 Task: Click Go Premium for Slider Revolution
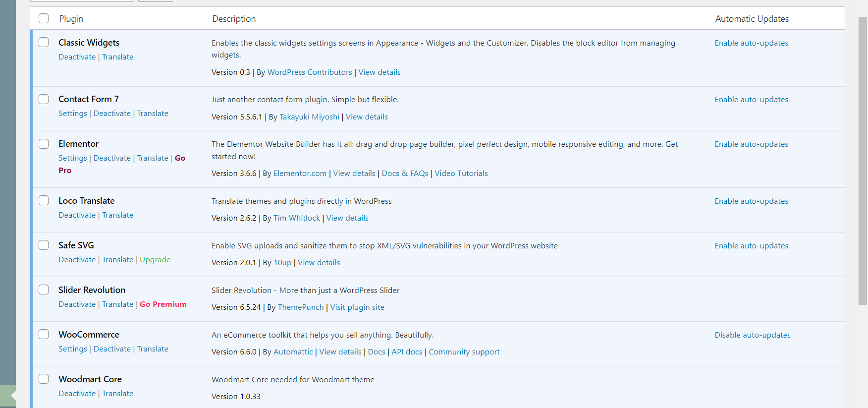tap(163, 304)
